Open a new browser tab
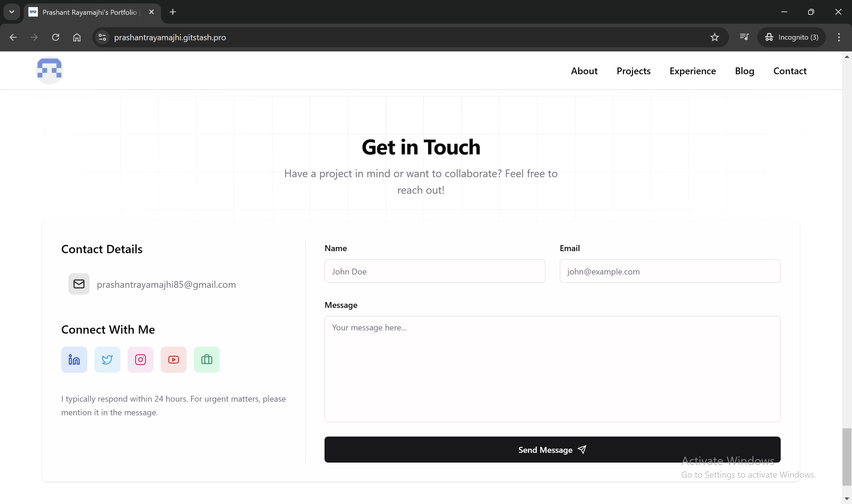The image size is (852, 504). (x=172, y=12)
